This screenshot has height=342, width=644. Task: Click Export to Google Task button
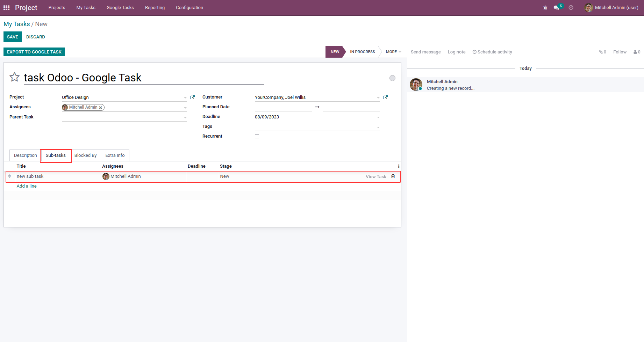(x=34, y=52)
